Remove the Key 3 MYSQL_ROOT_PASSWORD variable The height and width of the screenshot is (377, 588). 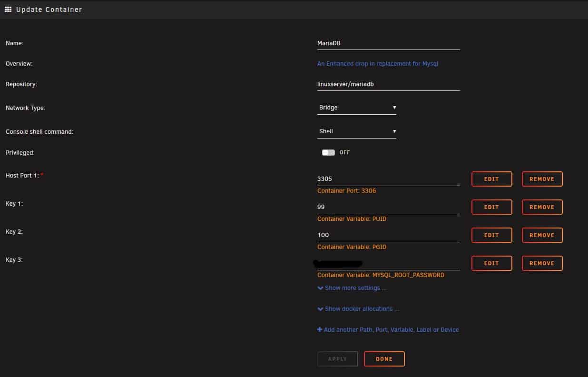tap(542, 263)
